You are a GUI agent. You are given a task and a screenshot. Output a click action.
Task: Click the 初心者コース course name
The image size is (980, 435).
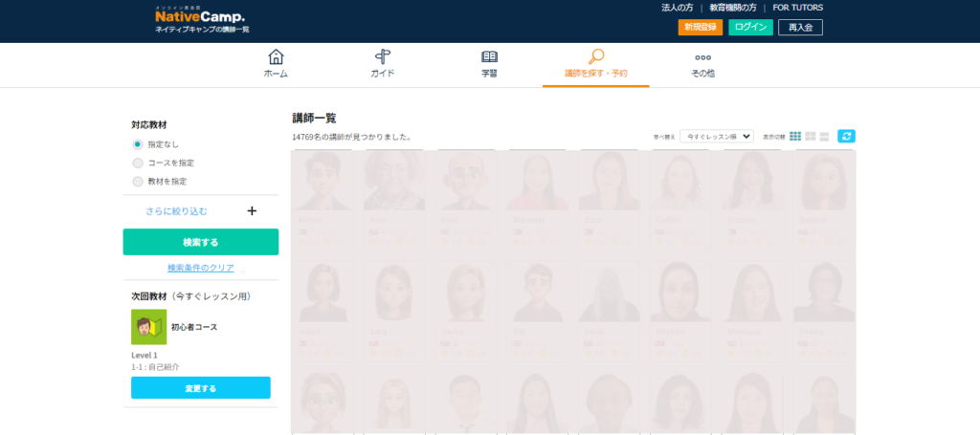click(194, 327)
